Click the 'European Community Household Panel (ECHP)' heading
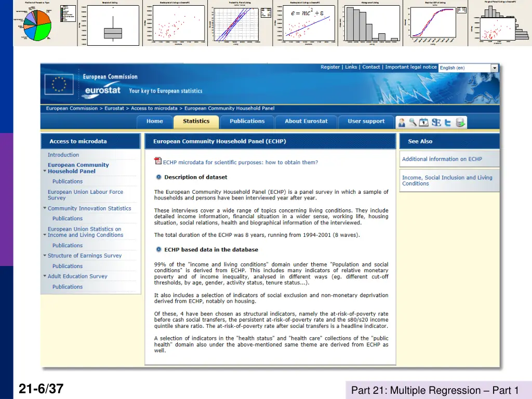Screen dimensions: 532x399 point(270,141)
